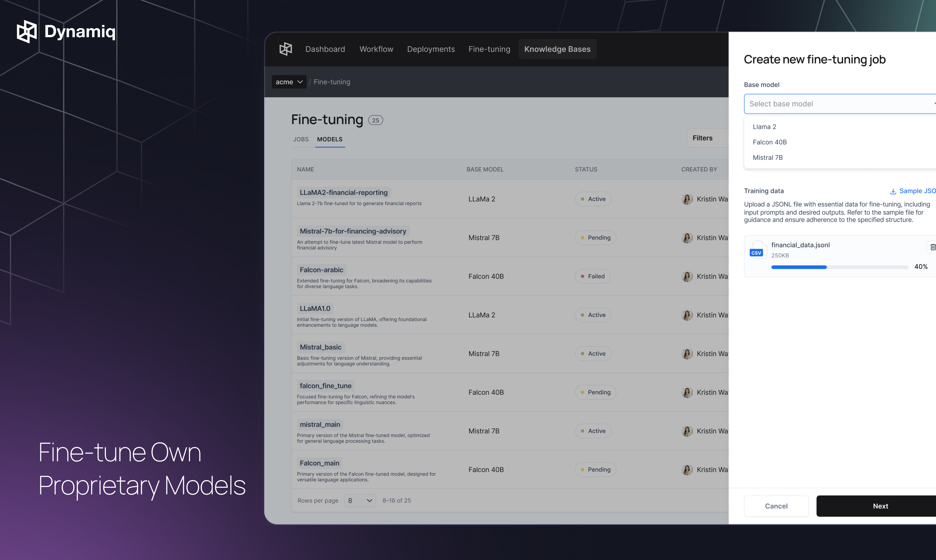This screenshot has width=936, height=560.
Task: Open the Falcon-arabic model
Action: [322, 270]
